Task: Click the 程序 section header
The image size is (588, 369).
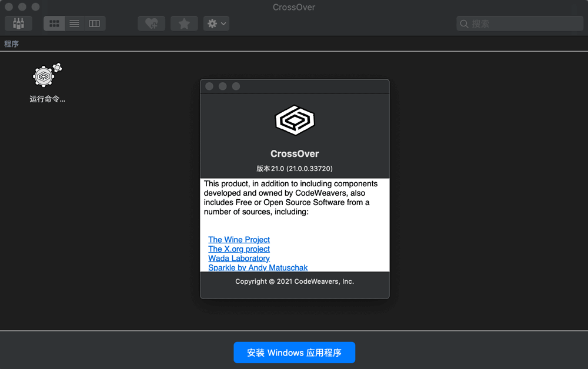Action: 12,44
